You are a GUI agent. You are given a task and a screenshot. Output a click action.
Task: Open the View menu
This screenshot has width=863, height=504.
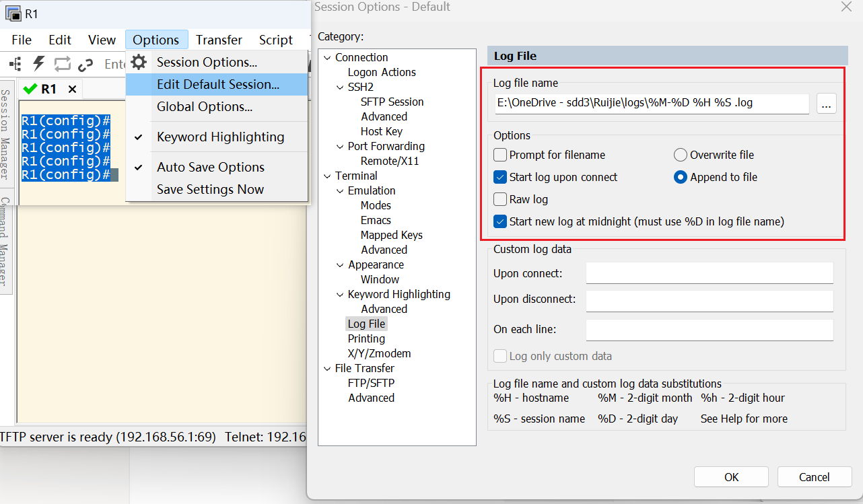pos(102,40)
